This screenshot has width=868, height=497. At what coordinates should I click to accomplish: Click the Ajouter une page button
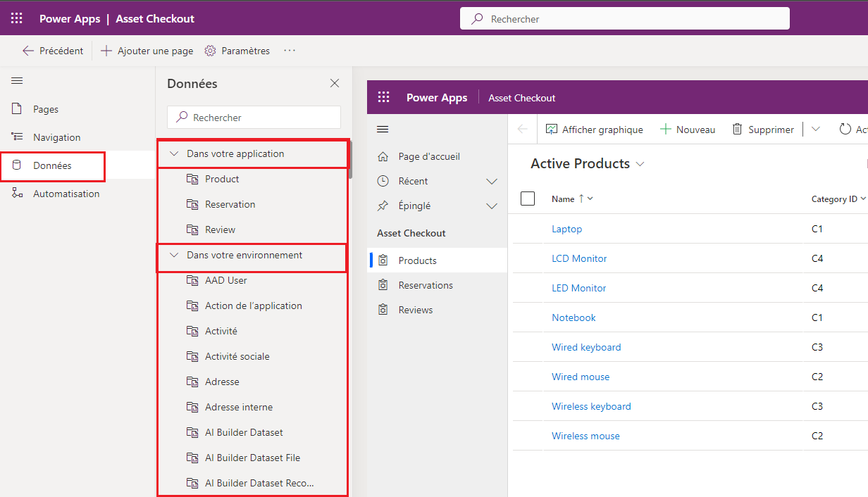147,51
